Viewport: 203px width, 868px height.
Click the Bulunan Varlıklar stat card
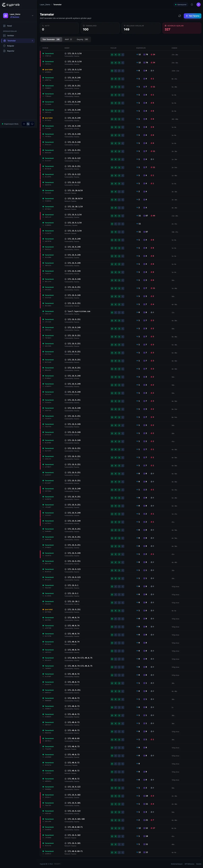[141, 28]
